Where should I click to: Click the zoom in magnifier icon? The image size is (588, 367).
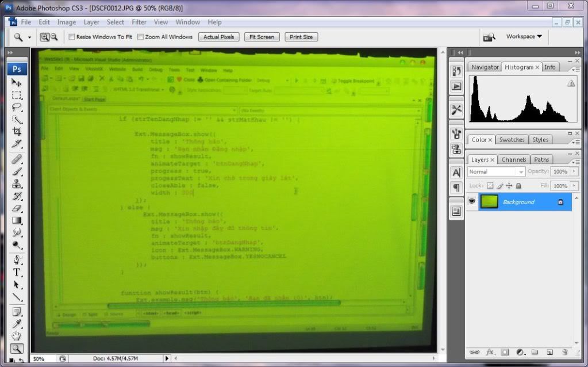(44, 37)
